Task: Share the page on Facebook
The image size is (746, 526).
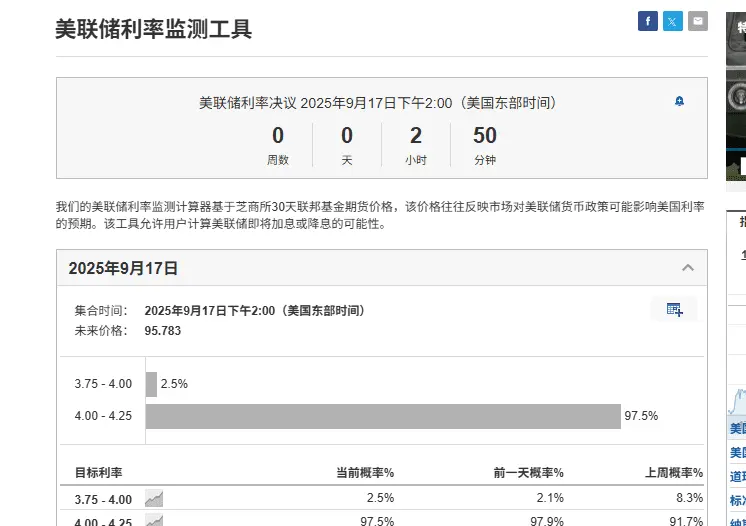Action: (648, 21)
